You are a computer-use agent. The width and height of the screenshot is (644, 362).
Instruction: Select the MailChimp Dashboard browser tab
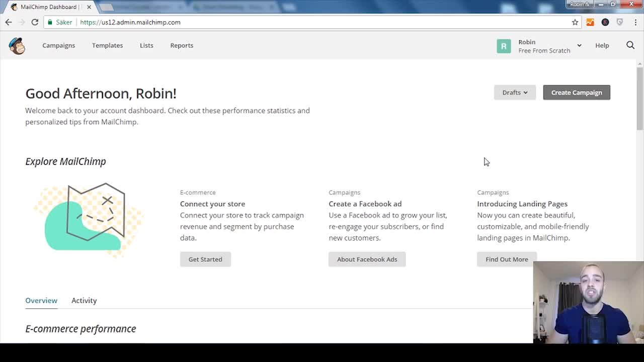point(49,7)
